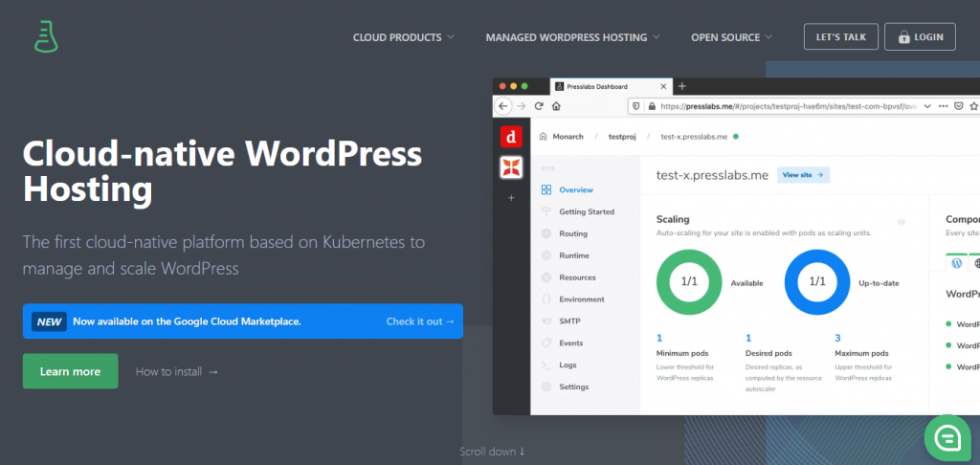The image size is (980, 465).
Task: Open the Settings sidebar item
Action: pos(574,387)
